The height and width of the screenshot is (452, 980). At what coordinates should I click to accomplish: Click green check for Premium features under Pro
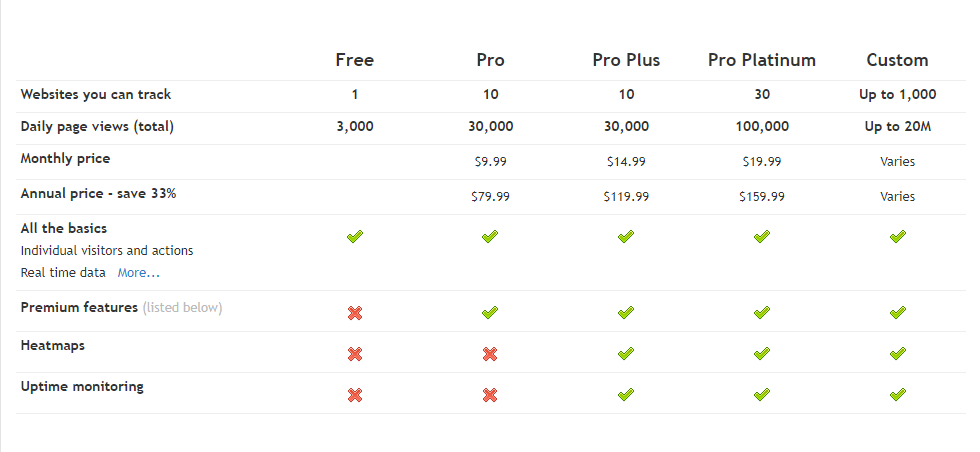click(490, 312)
